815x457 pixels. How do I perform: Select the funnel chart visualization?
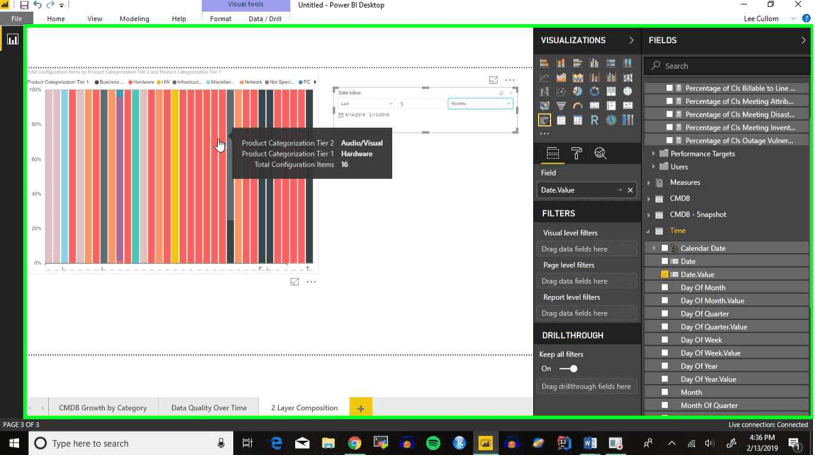coord(561,106)
